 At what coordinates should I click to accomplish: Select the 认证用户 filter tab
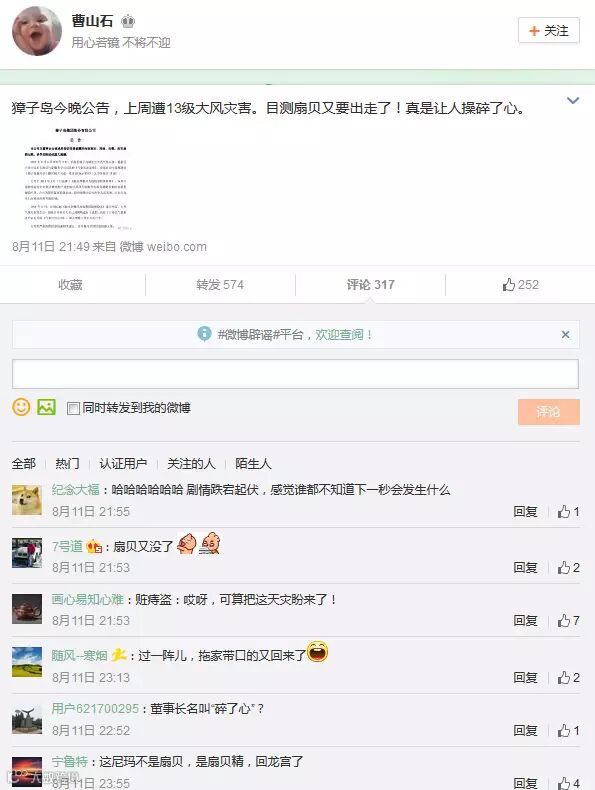[x=123, y=464]
